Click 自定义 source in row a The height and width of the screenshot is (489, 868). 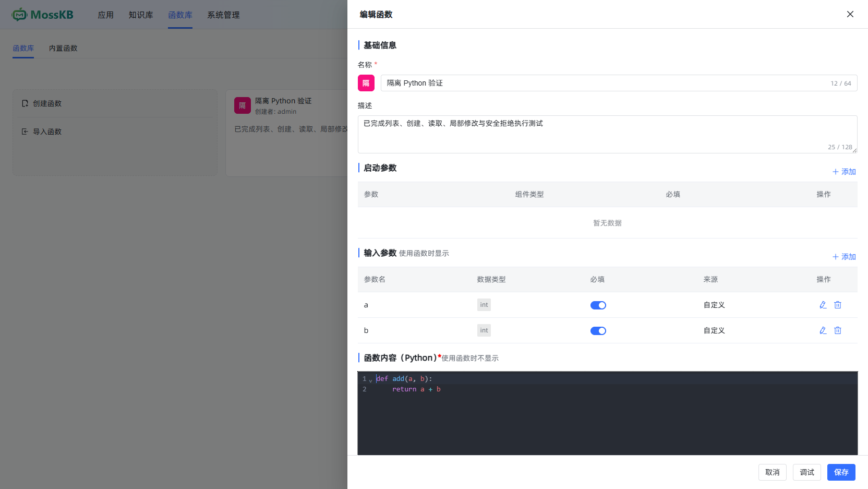pos(714,305)
